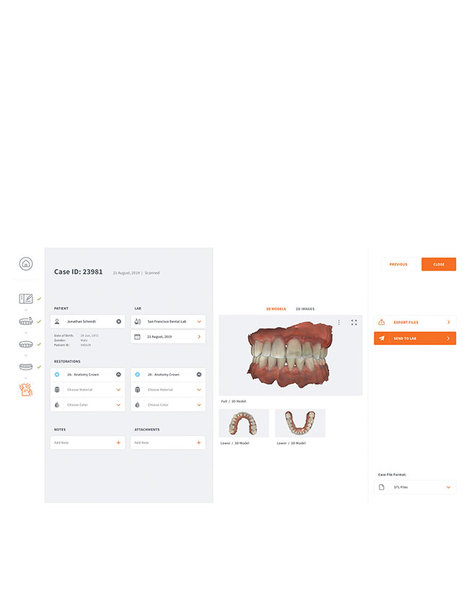Image resolution: width=469 pixels, height=610 pixels.
Task: Switch to the 3D Models tab
Action: pos(276,309)
